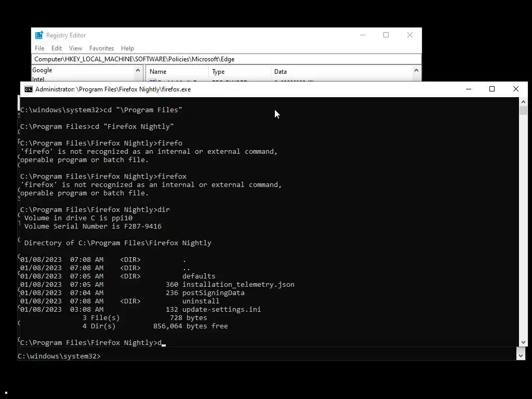This screenshot has height=399, width=532.
Task: Click the 'C:\windows\system32>' prompt in background console
Action: pyautogui.click(x=59, y=356)
